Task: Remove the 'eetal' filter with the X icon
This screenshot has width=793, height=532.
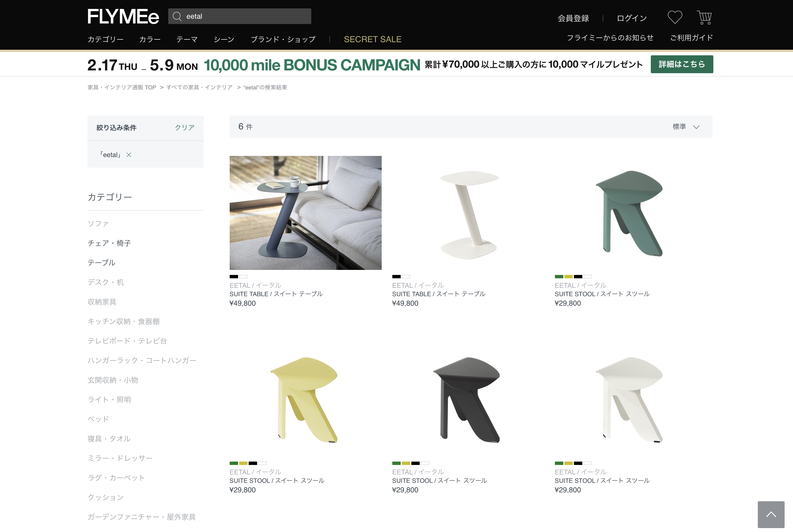Action: 129,155
